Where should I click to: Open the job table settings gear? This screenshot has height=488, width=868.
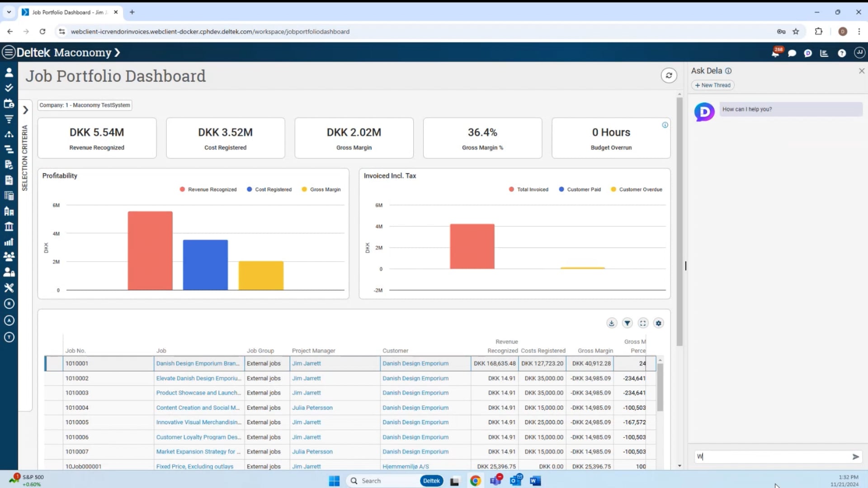659,323
